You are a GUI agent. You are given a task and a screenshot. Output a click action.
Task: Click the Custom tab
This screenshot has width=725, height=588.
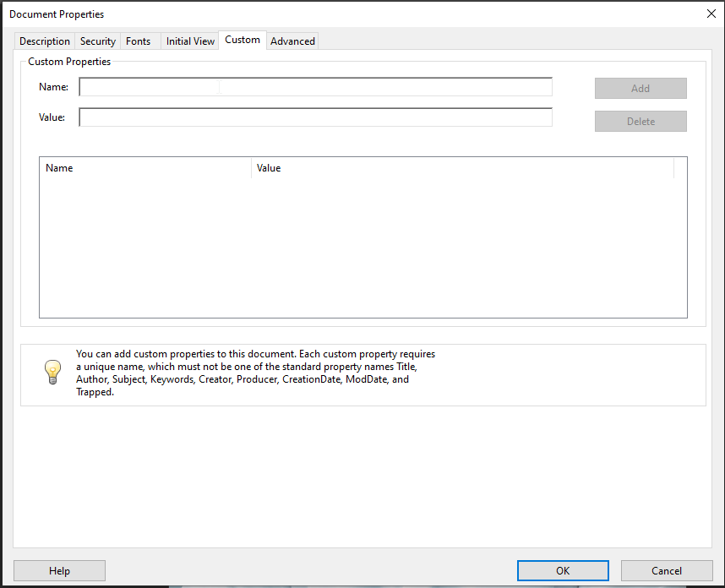point(243,41)
